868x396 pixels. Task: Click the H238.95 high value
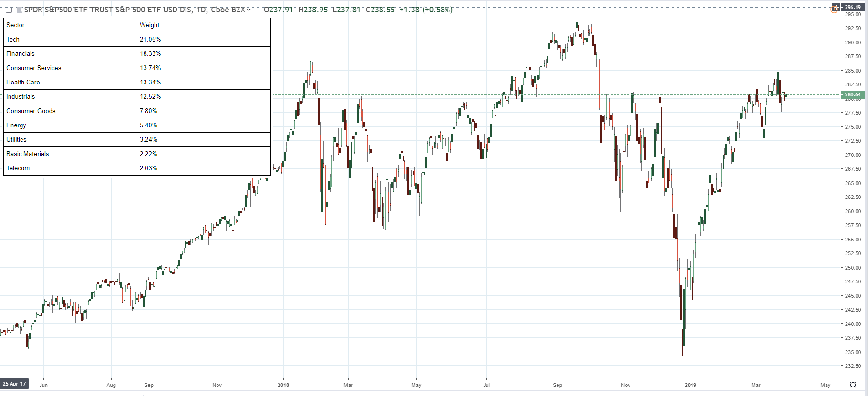[x=313, y=10]
